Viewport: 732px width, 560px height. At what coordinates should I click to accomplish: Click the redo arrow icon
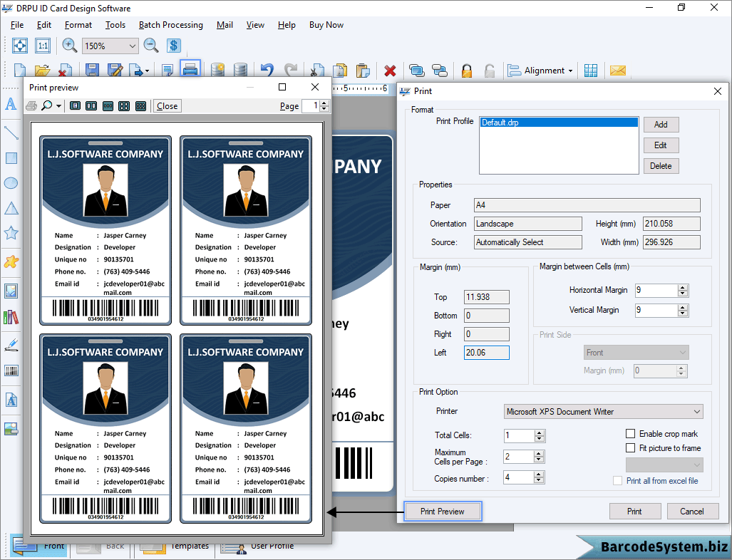click(x=290, y=70)
